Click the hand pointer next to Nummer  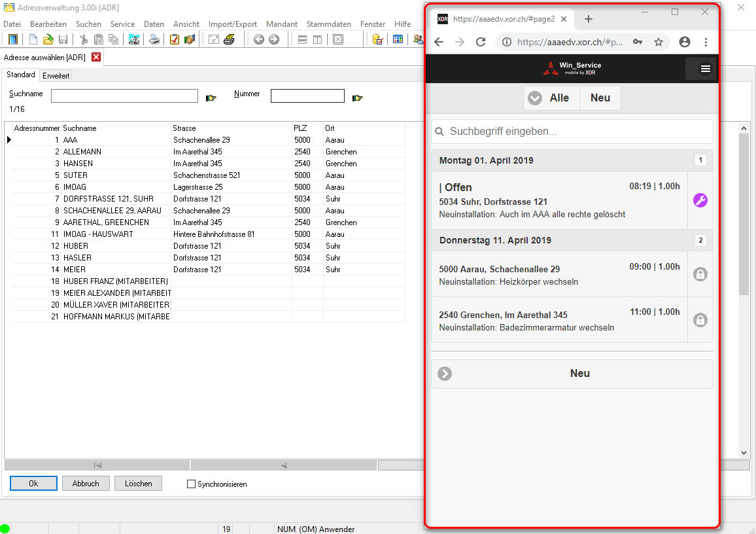[357, 98]
